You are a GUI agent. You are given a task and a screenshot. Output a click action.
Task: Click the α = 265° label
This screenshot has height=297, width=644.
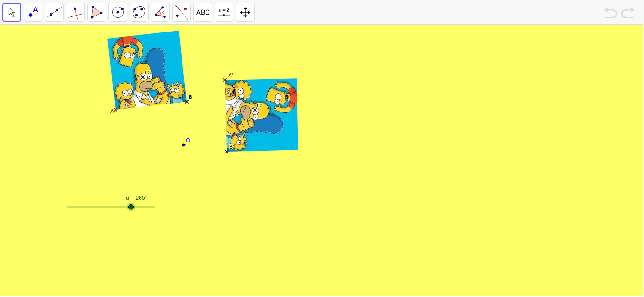(x=137, y=198)
